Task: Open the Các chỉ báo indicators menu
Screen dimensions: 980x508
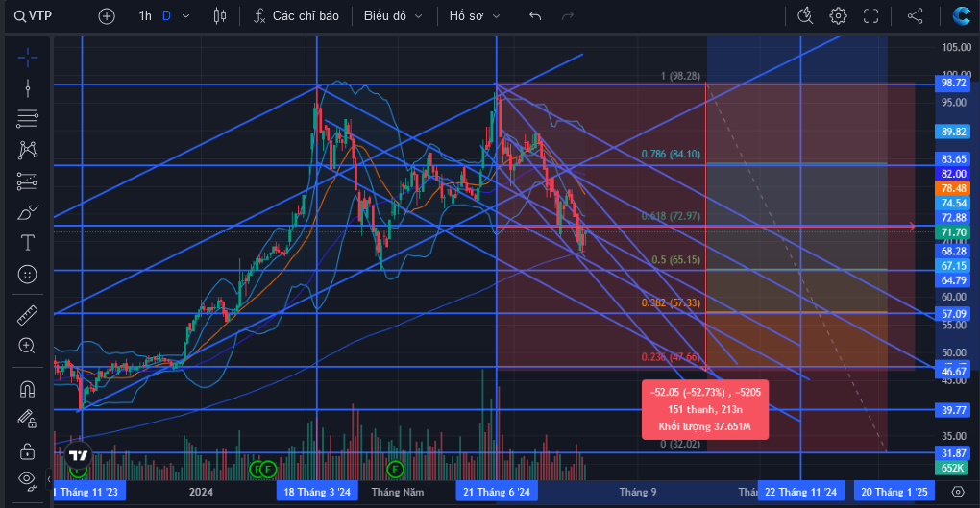Action: tap(296, 15)
